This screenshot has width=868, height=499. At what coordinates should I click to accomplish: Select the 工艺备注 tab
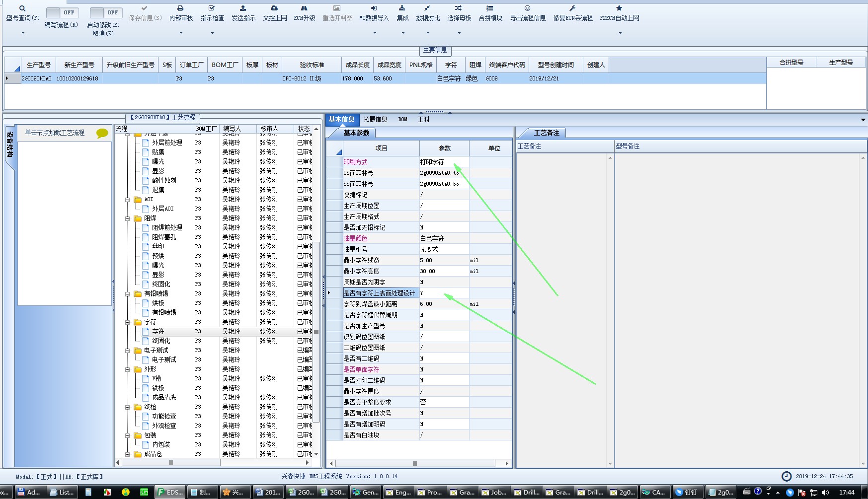[547, 133]
